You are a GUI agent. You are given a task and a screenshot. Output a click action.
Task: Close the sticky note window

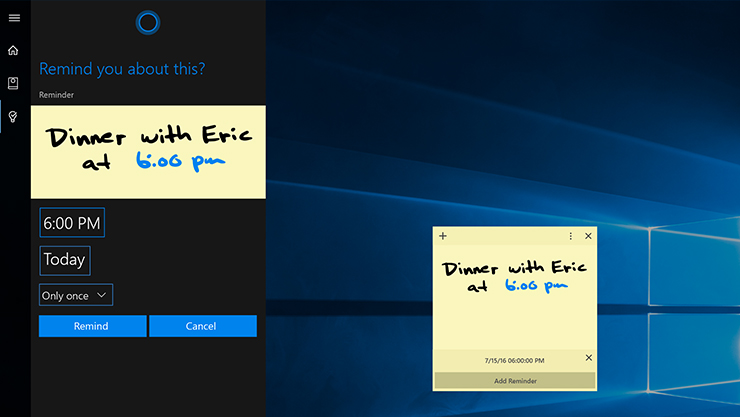(588, 236)
